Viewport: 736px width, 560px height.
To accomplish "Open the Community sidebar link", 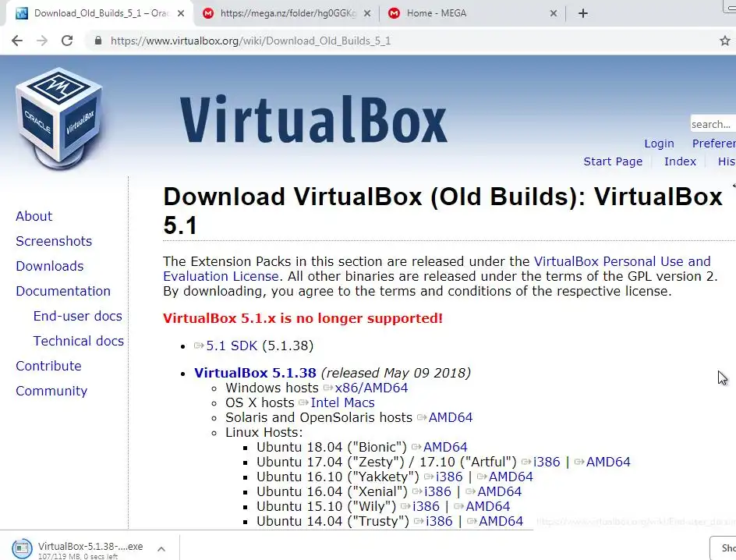I will point(51,391).
